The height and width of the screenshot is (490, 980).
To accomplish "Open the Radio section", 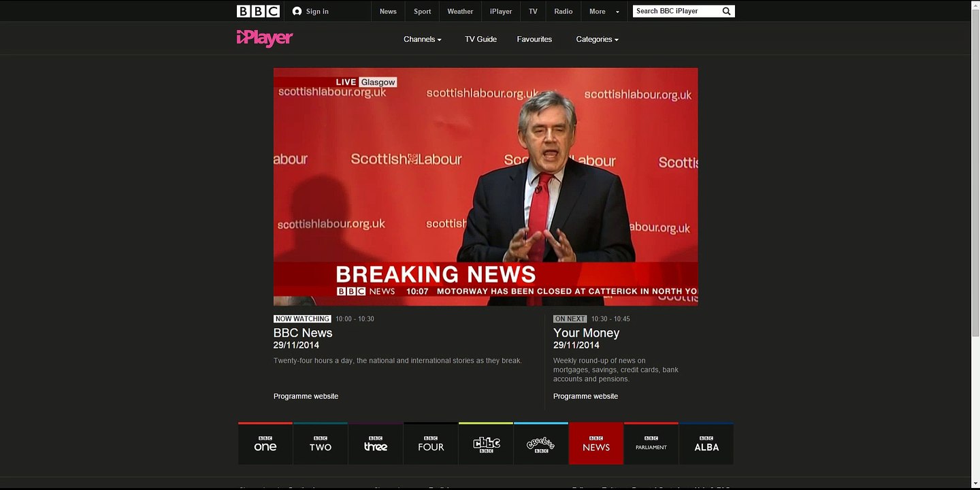I will pyautogui.click(x=563, y=12).
